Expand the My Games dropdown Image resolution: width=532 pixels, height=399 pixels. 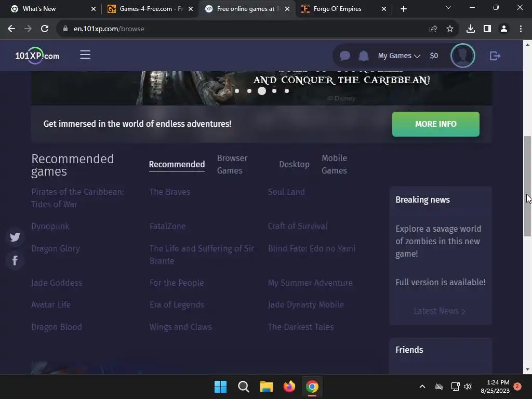[399, 56]
